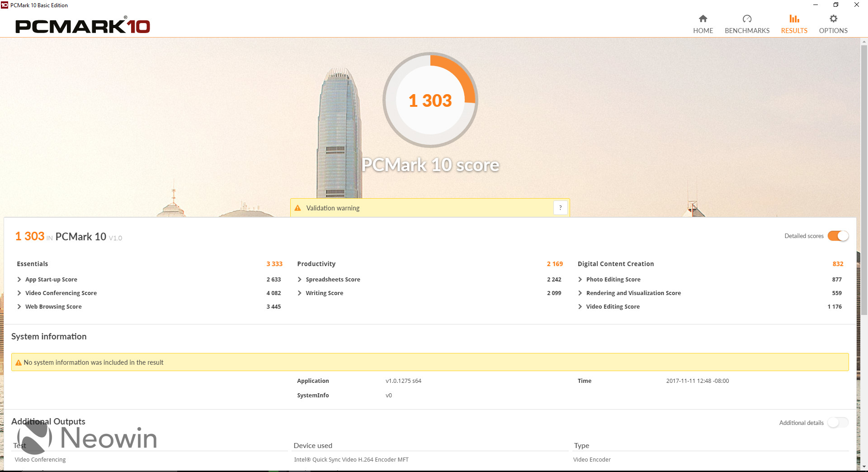868x472 pixels.
Task: Click the Video Conferencing score 4 082
Action: 274,293
